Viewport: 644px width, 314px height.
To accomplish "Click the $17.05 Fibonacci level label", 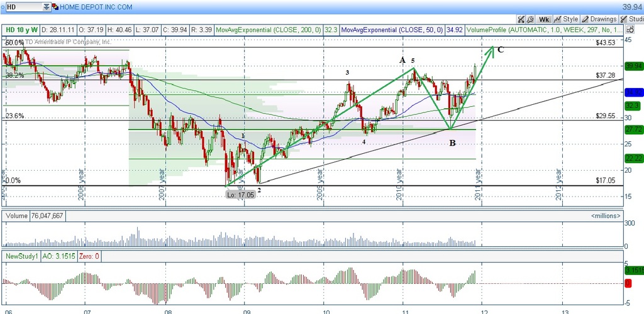I will [x=606, y=180].
